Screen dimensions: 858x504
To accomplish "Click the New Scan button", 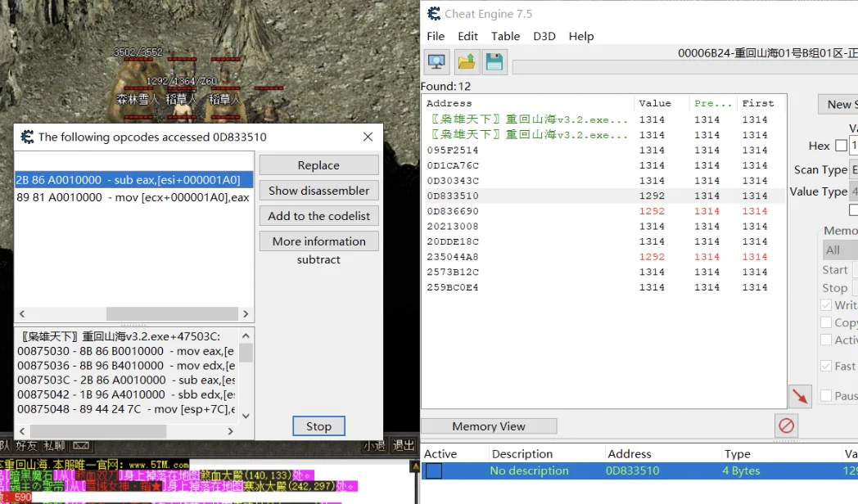I will [x=838, y=104].
